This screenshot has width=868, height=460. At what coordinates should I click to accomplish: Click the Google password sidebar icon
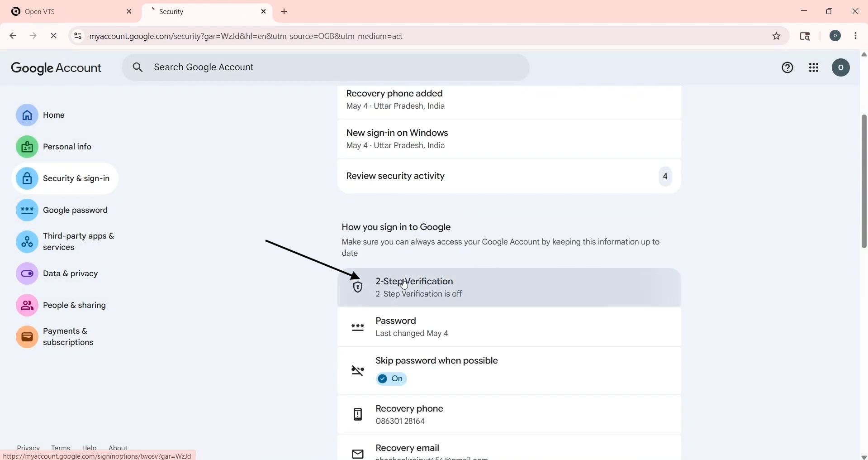27,210
